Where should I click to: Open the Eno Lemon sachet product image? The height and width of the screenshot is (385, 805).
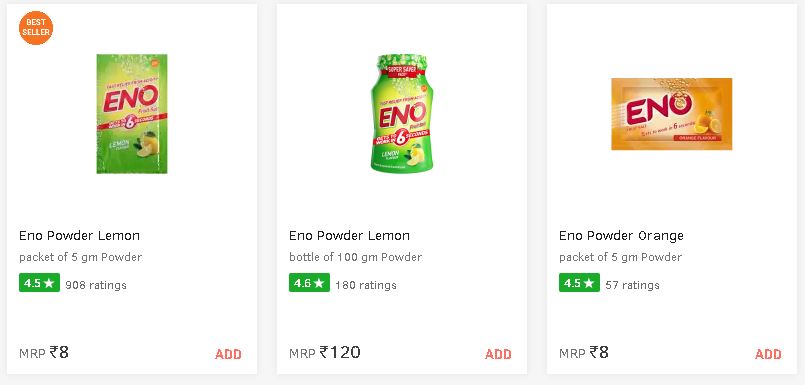click(132, 113)
